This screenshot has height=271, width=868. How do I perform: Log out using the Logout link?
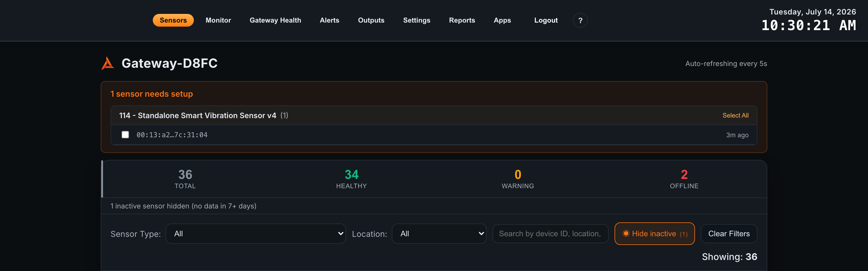click(546, 20)
